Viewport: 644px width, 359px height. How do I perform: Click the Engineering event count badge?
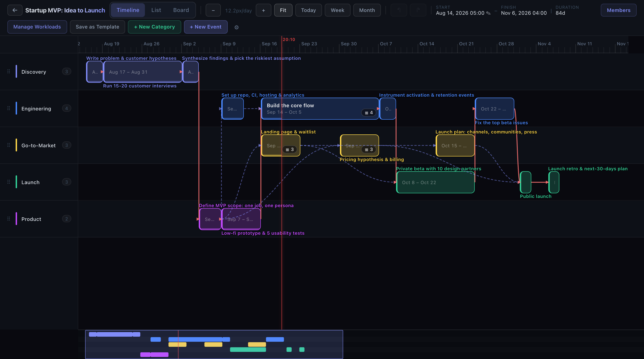[x=66, y=108]
